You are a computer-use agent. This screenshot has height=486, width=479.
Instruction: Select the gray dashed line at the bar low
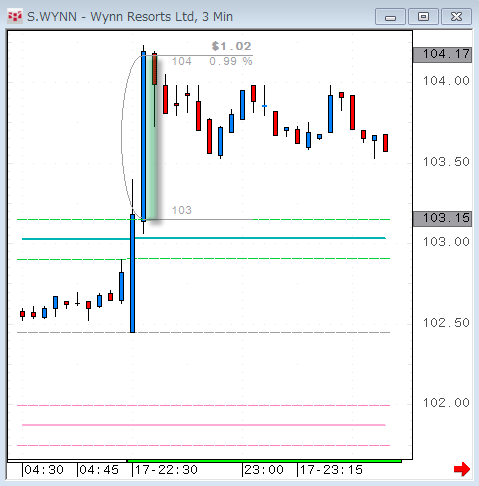[x=203, y=332]
